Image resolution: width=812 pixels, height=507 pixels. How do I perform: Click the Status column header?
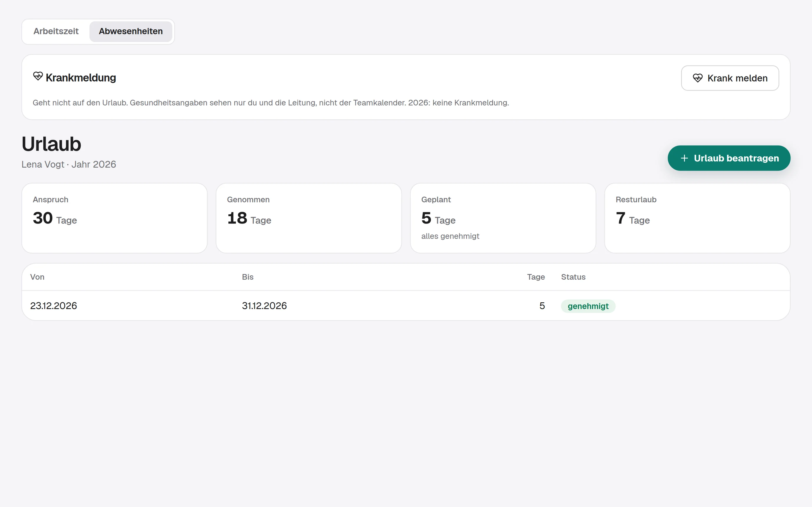pos(573,277)
